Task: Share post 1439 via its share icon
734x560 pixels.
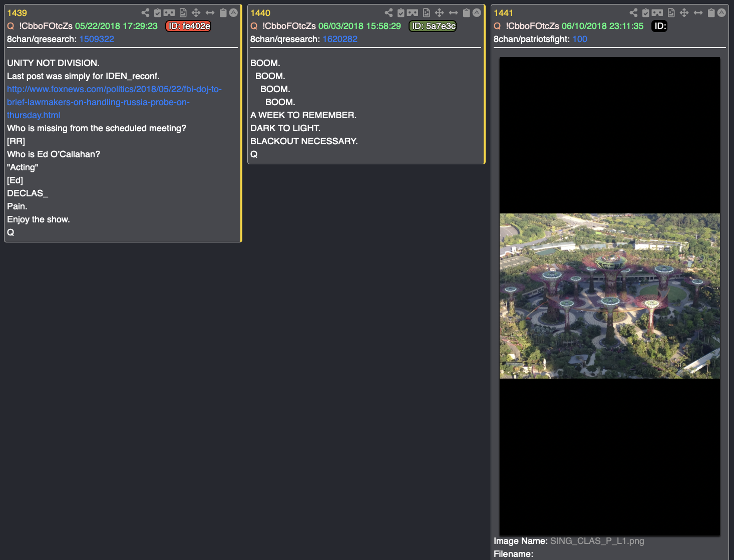Action: tap(145, 13)
